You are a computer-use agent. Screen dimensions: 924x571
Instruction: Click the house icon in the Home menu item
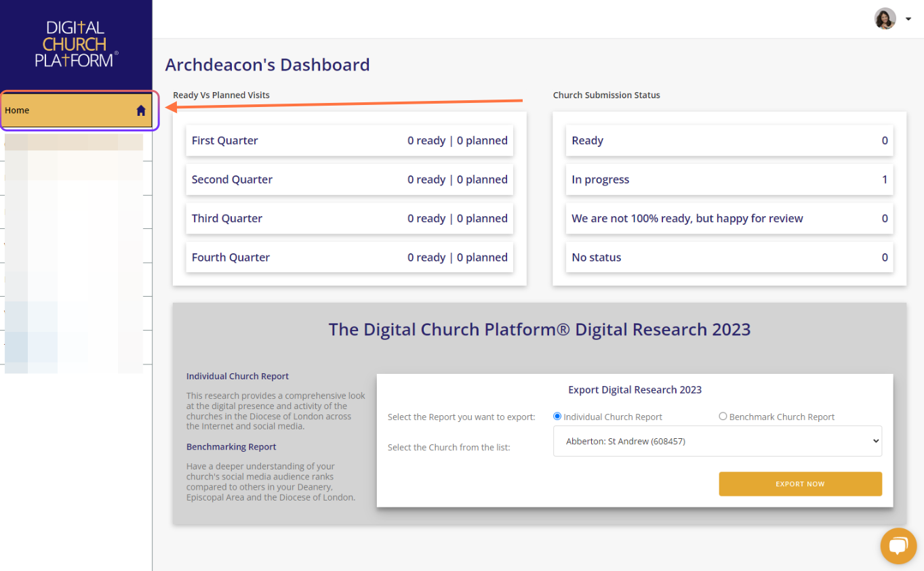coord(140,109)
